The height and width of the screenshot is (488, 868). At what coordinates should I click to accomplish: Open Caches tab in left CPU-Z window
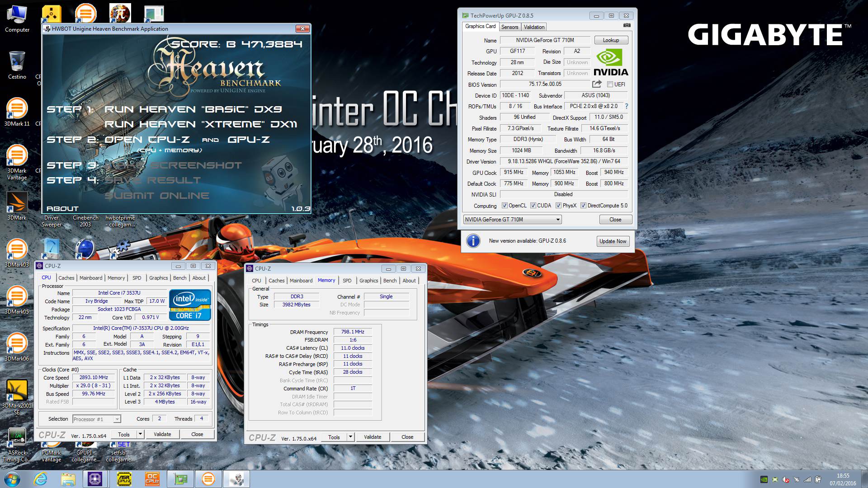pyautogui.click(x=66, y=278)
